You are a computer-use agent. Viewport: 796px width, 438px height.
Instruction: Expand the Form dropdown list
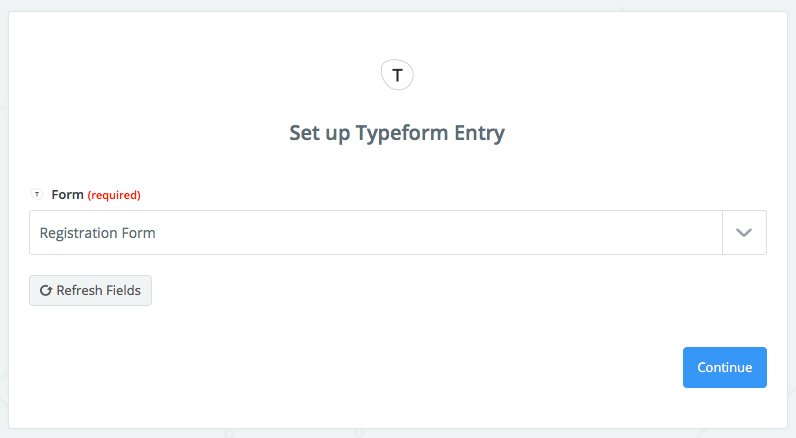click(x=744, y=232)
